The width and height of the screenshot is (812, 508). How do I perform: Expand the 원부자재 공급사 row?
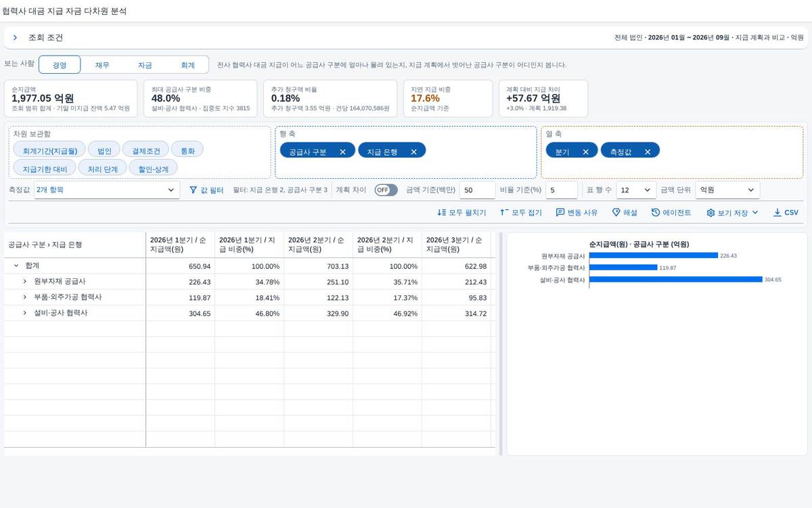click(x=24, y=282)
